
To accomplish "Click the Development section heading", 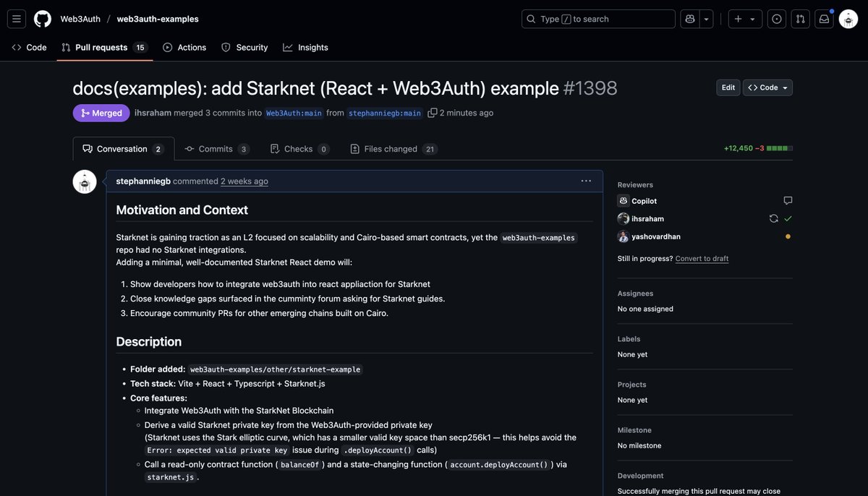I will [x=641, y=476].
